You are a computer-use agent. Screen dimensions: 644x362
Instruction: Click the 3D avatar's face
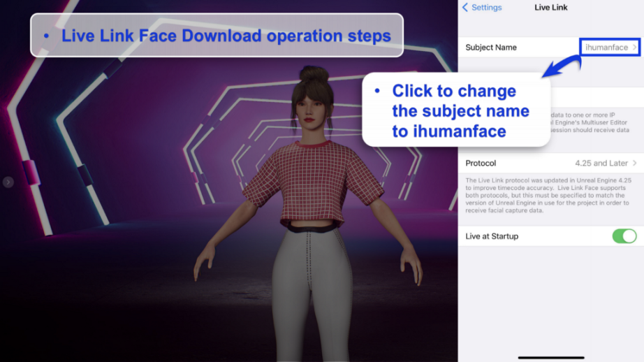(x=314, y=107)
